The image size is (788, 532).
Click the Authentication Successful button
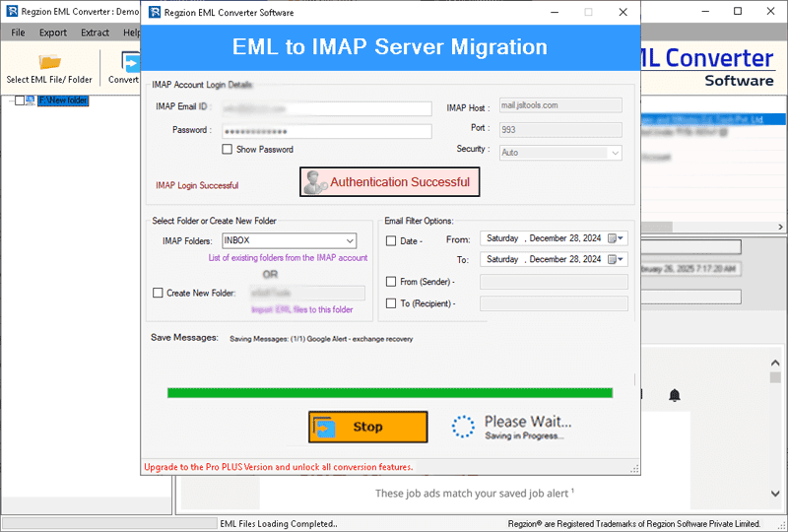pyautogui.click(x=389, y=182)
